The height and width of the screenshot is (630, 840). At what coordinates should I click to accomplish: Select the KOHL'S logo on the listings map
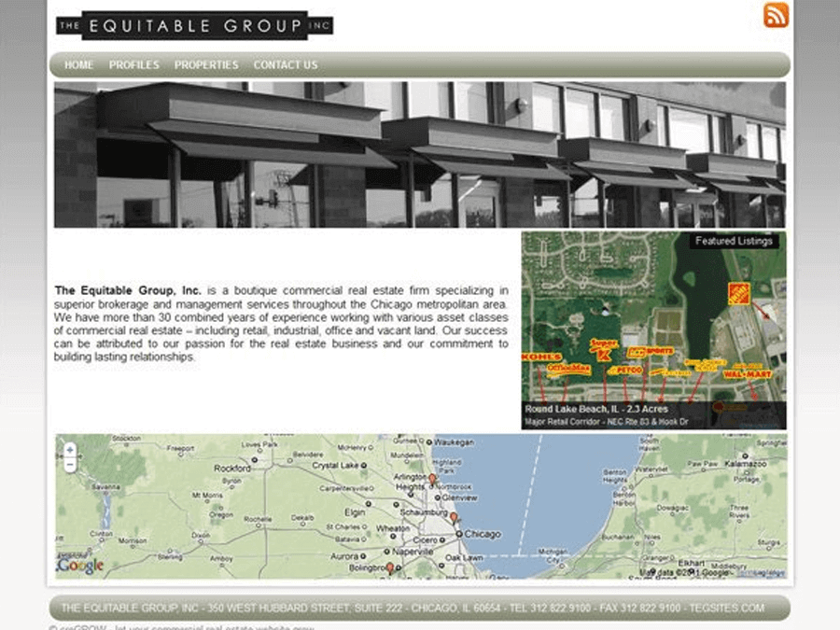540,356
